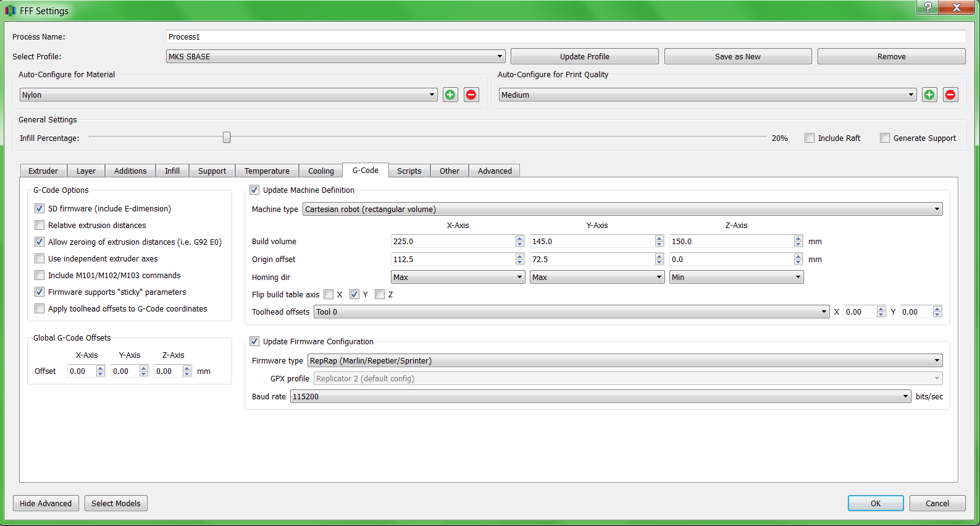Switch to the Layer tab

pos(86,171)
